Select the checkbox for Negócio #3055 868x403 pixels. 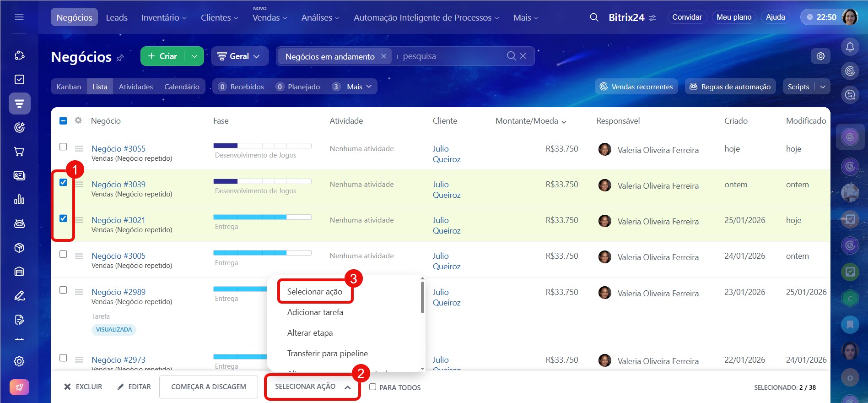pyautogui.click(x=63, y=147)
